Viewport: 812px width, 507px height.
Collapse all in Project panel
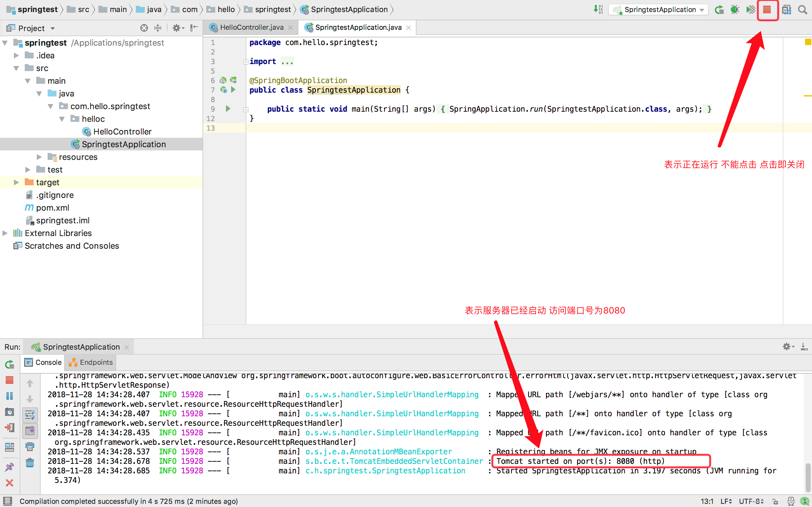(158, 28)
